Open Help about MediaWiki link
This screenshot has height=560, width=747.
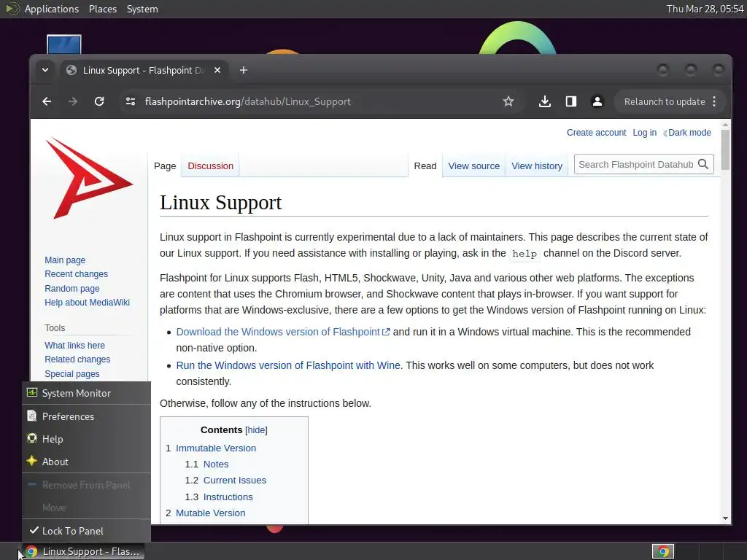point(88,303)
